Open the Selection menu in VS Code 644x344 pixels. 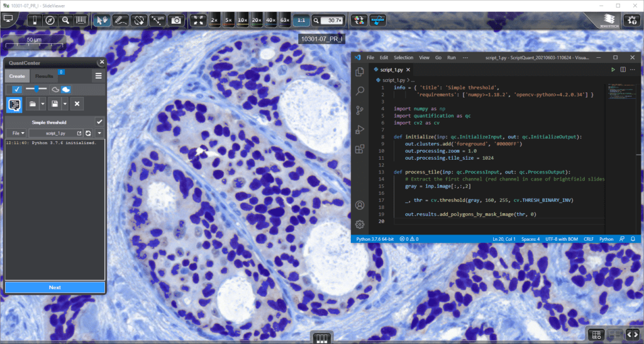[403, 57]
